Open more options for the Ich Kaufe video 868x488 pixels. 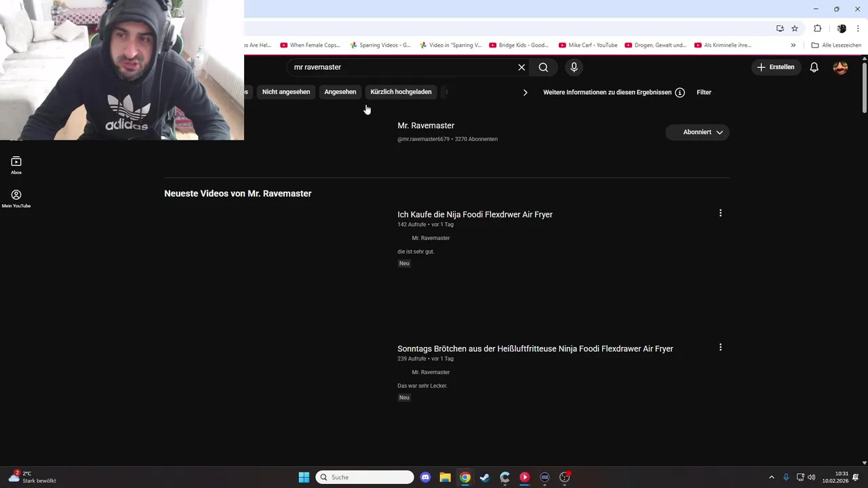(720, 213)
